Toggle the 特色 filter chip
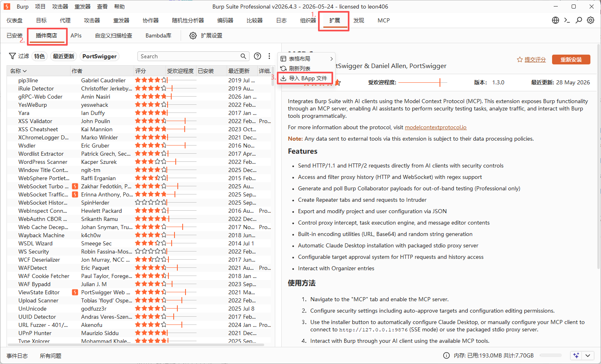 [x=40, y=56]
